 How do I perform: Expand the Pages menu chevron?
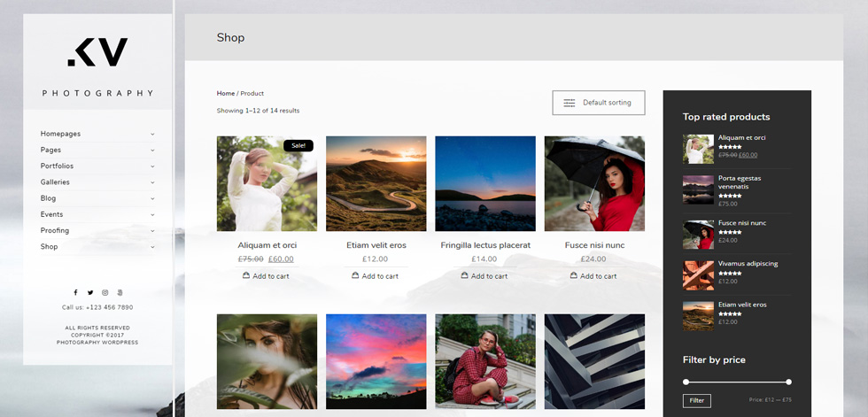tap(152, 150)
